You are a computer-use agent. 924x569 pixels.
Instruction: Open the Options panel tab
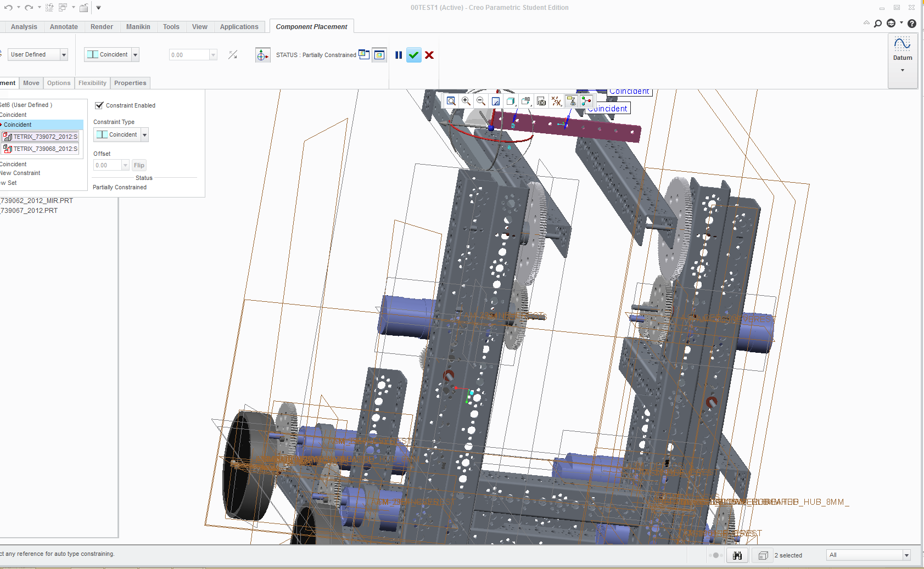tap(59, 83)
